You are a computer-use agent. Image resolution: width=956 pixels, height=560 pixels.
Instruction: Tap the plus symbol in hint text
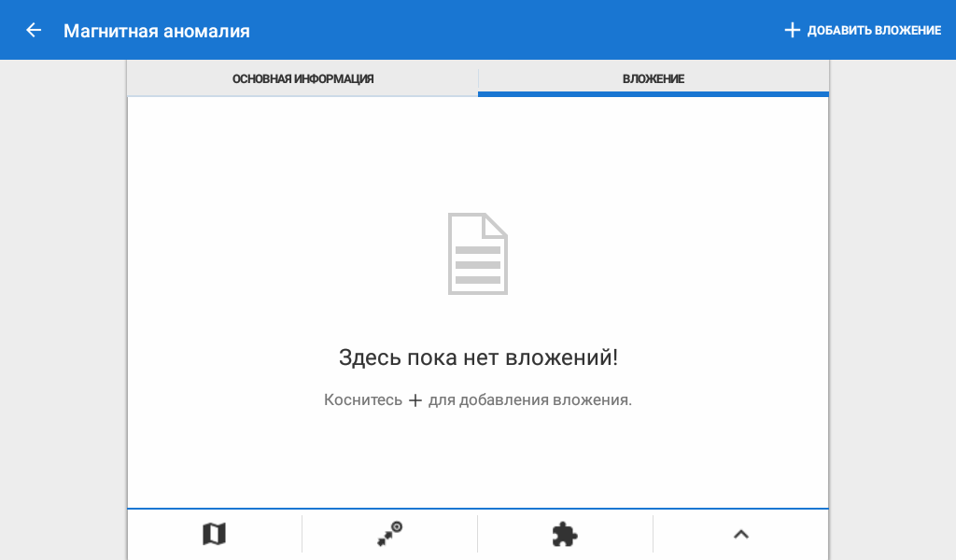[415, 400]
